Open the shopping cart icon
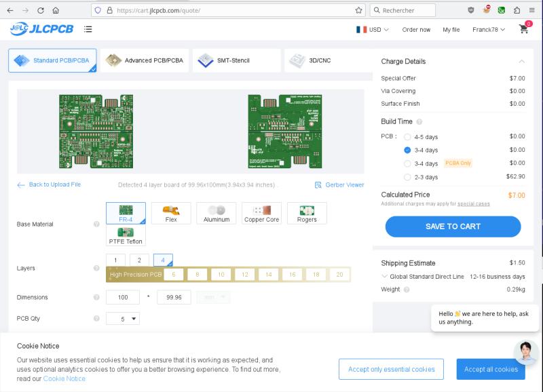The width and height of the screenshot is (543, 392). click(x=524, y=29)
